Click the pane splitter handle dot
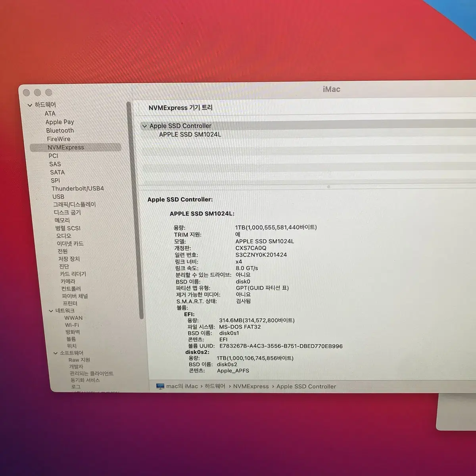Screen dimensions: 476x476 click(x=328, y=187)
